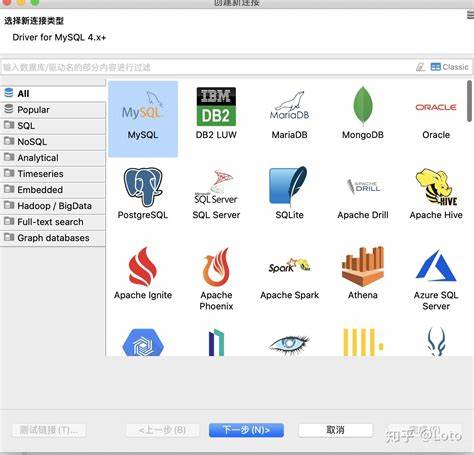Pick the SQL Server driver icon
Image resolution: width=474 pixels, height=455 pixels.
tap(216, 187)
